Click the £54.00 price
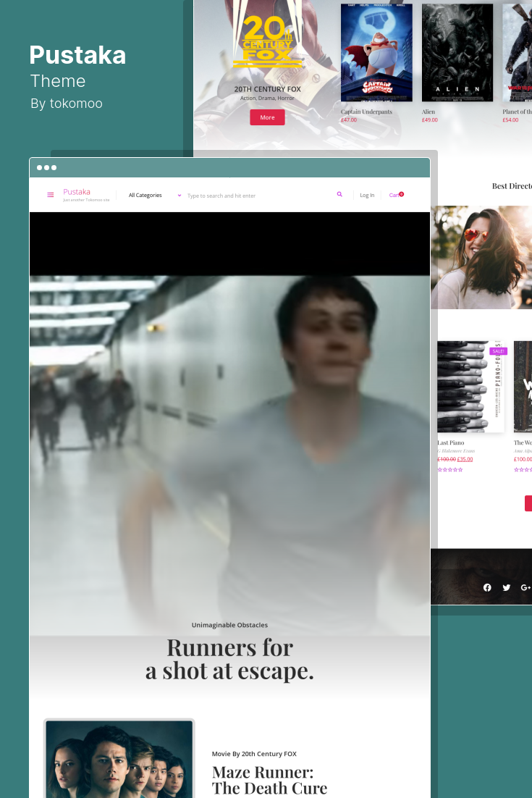This screenshot has height=798, width=532. [510, 120]
